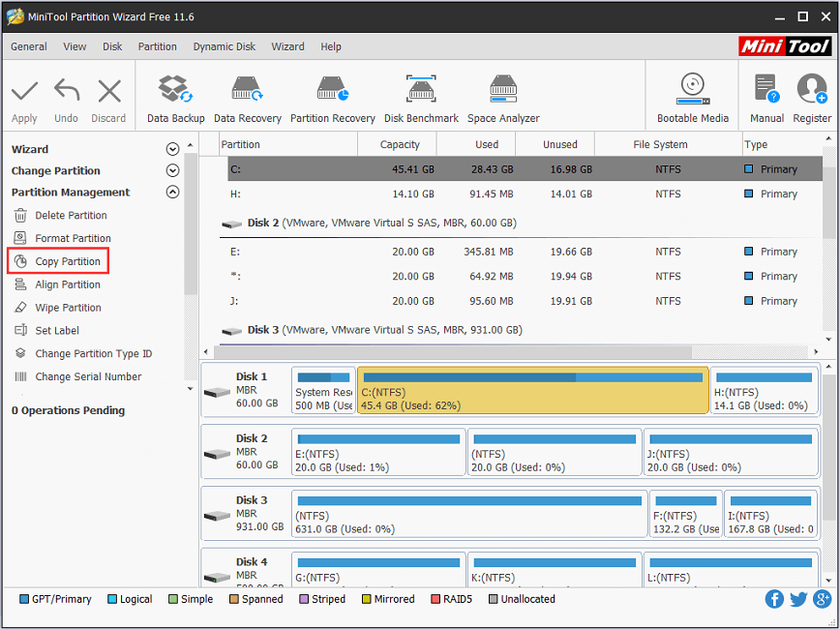Screen dimensions: 840x629
Task: Open the Data Backup tool
Action: point(175,100)
